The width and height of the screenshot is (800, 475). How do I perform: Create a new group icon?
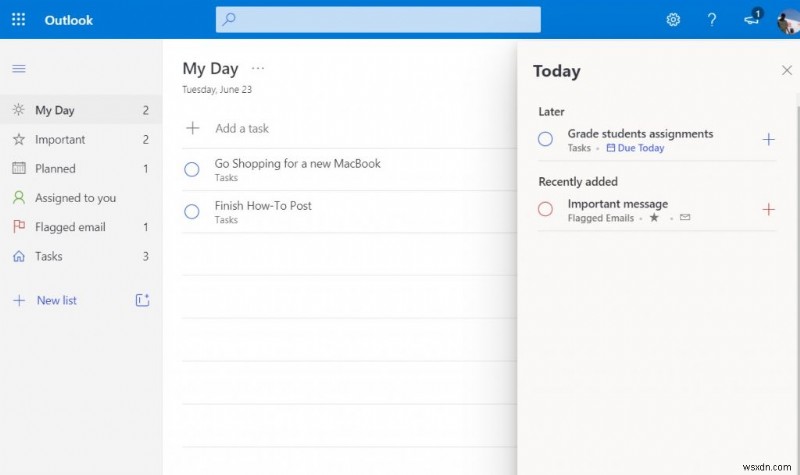(142, 300)
